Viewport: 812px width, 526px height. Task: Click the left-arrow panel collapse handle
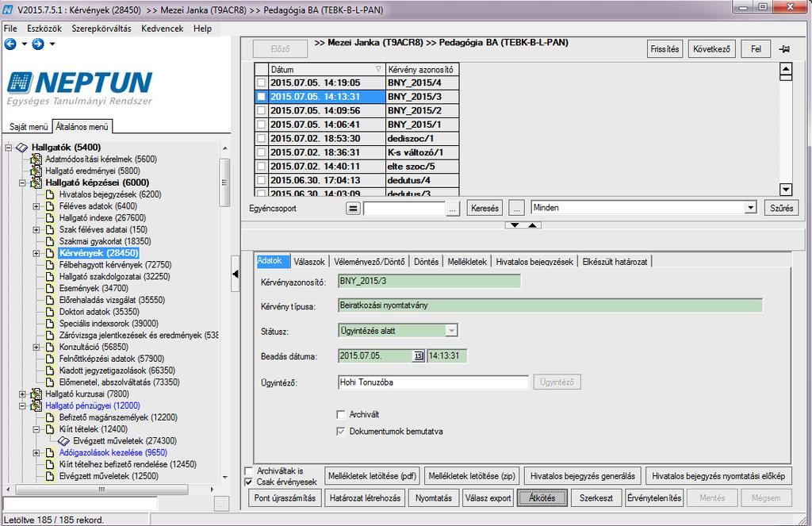click(235, 275)
